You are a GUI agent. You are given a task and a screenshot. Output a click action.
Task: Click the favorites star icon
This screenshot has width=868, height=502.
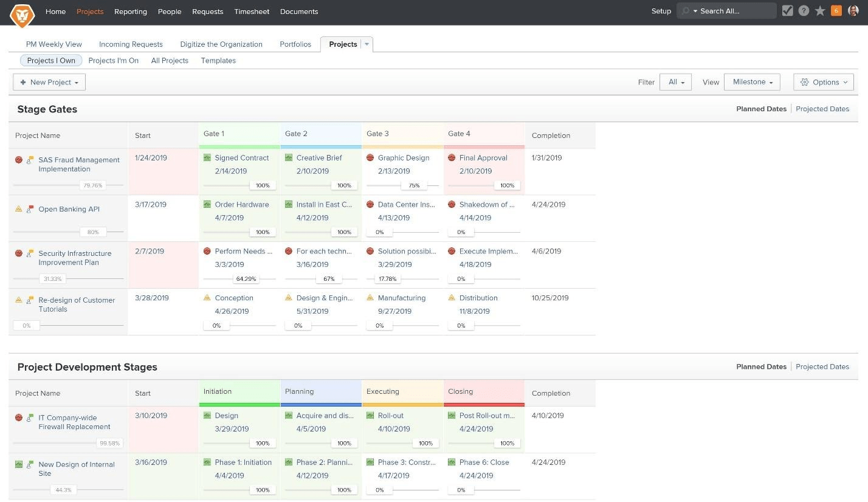pyautogui.click(x=820, y=11)
